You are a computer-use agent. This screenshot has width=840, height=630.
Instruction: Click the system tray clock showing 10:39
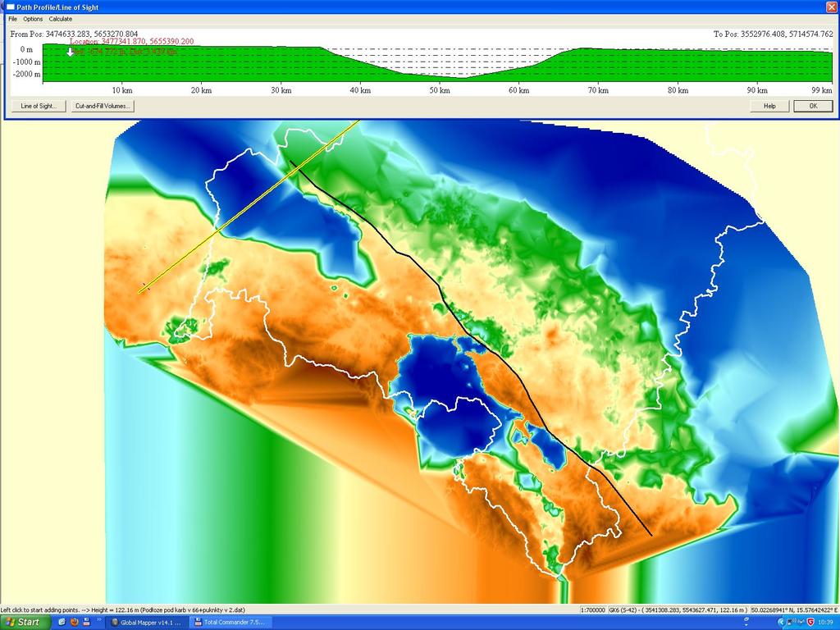825,622
